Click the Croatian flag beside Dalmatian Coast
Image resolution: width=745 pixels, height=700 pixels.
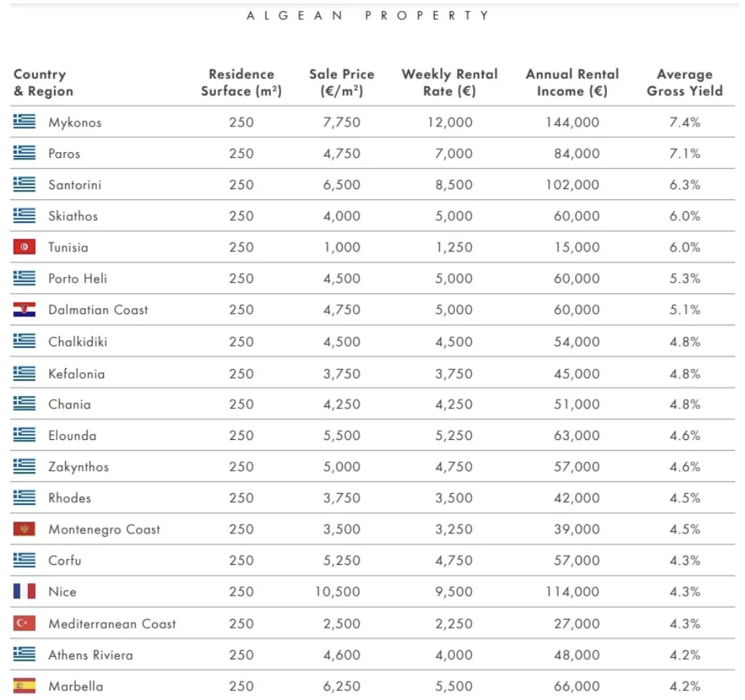pyautogui.click(x=24, y=310)
